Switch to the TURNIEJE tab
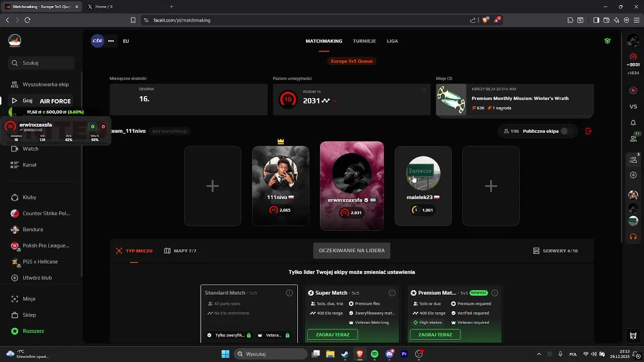644x362 pixels. tap(365, 41)
